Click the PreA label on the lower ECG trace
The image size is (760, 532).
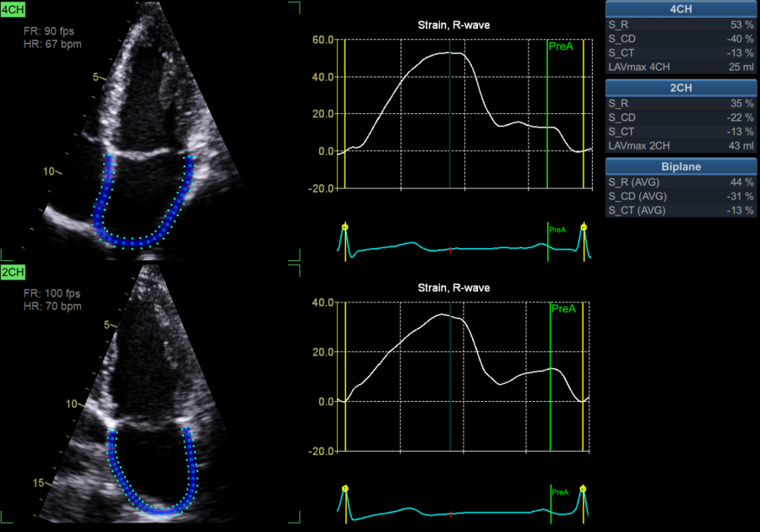(x=560, y=492)
